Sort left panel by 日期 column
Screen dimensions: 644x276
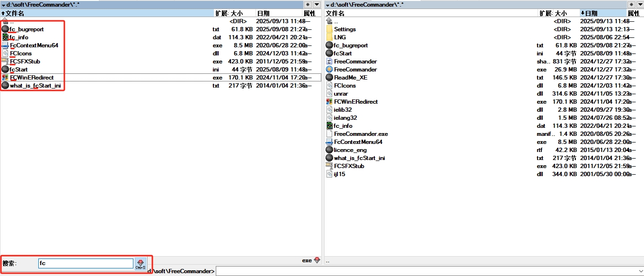(279, 13)
